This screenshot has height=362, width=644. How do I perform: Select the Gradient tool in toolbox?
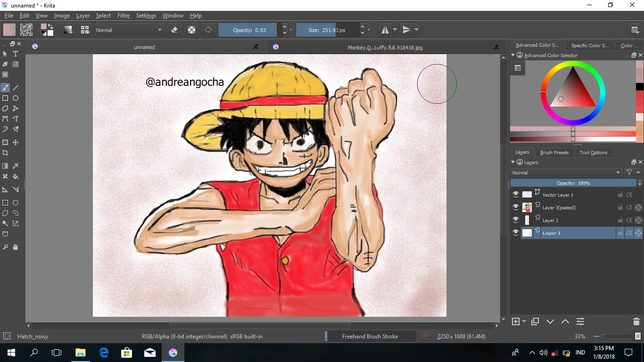(5, 166)
